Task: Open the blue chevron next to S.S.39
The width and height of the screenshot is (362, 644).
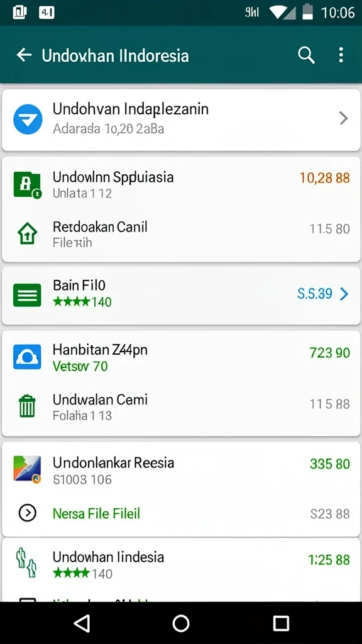Action: (344, 294)
